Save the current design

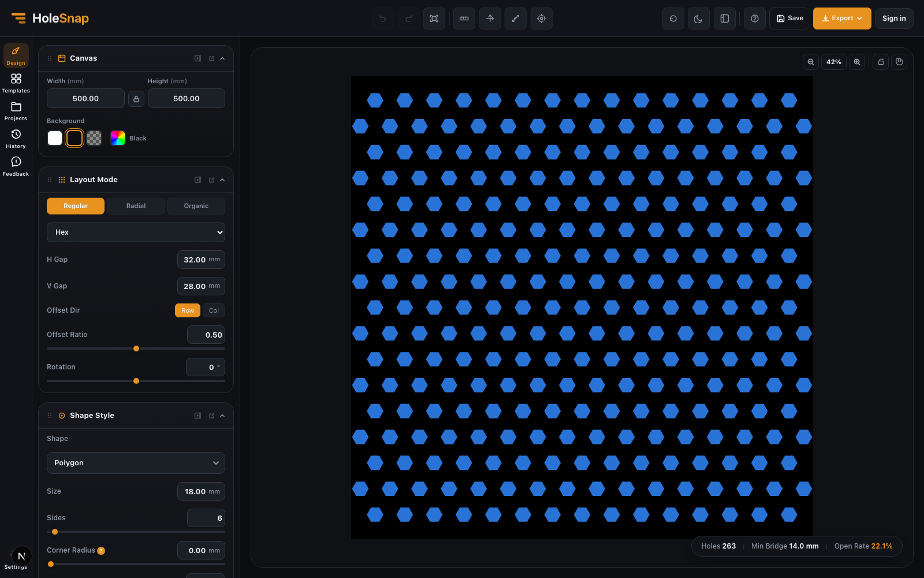pos(789,18)
